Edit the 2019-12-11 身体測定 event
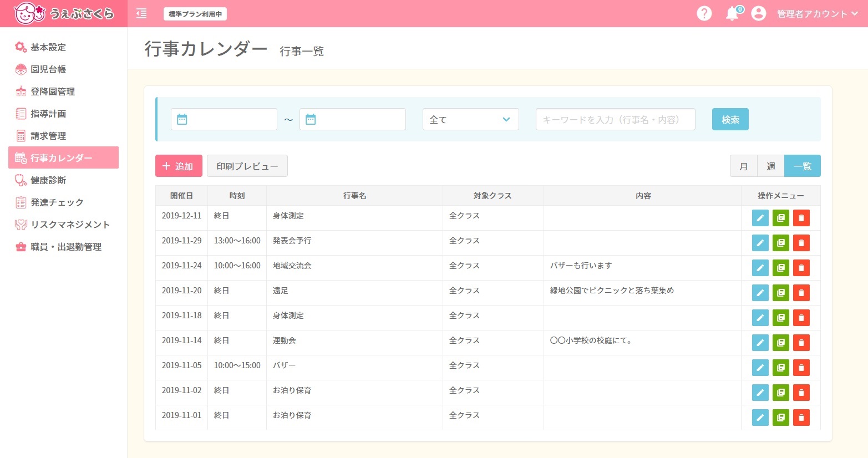The image size is (868, 458). pyautogui.click(x=760, y=218)
